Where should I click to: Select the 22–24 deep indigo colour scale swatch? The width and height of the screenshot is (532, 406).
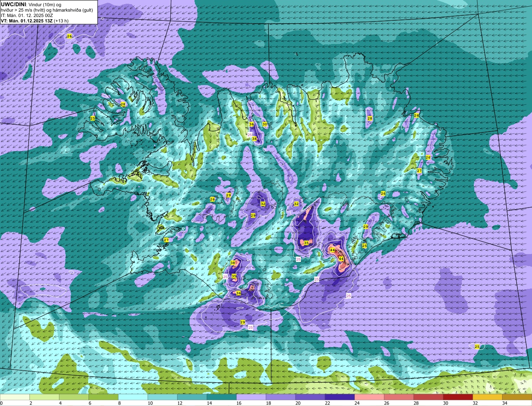[340, 397]
